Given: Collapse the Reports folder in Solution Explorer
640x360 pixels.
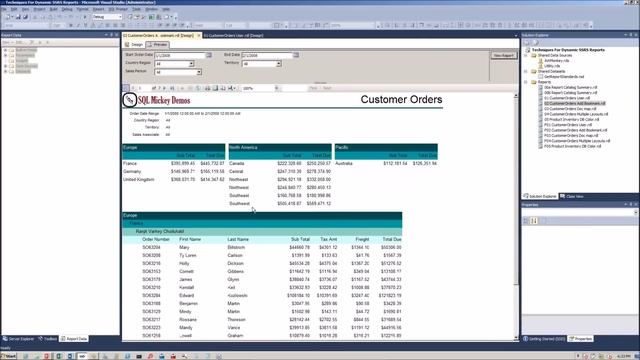Looking at the screenshot, I should coord(526,82).
